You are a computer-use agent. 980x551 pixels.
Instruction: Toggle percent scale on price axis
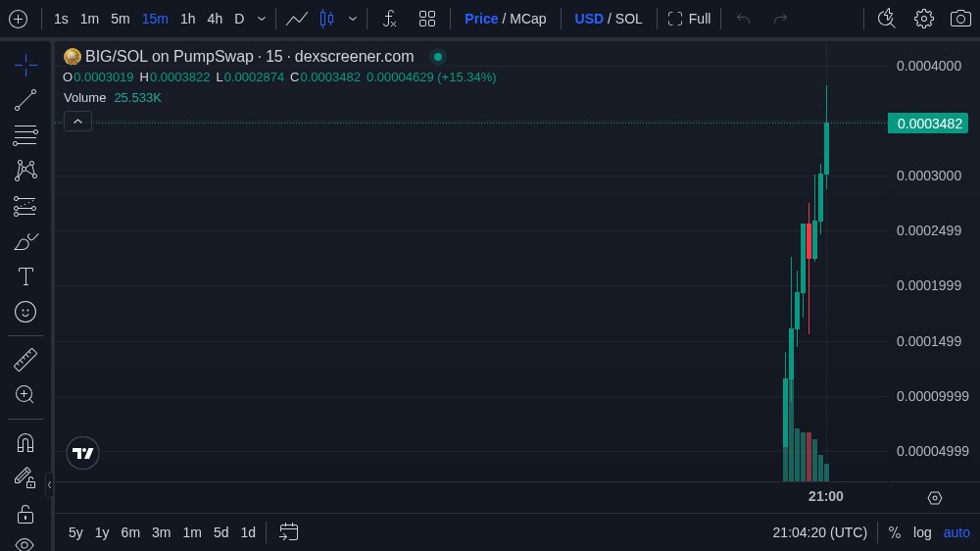(894, 532)
